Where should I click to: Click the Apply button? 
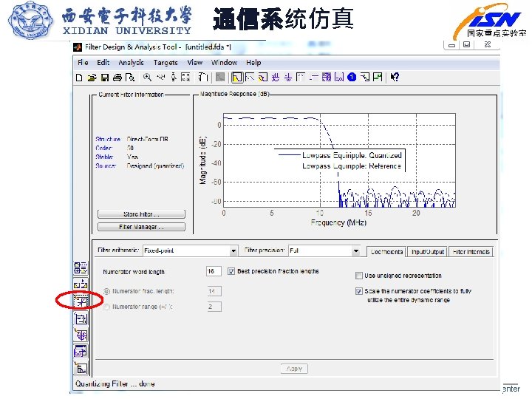pos(294,369)
